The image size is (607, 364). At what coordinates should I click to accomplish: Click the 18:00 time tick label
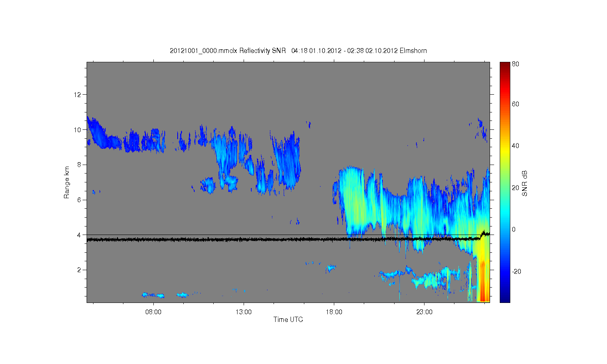(334, 312)
